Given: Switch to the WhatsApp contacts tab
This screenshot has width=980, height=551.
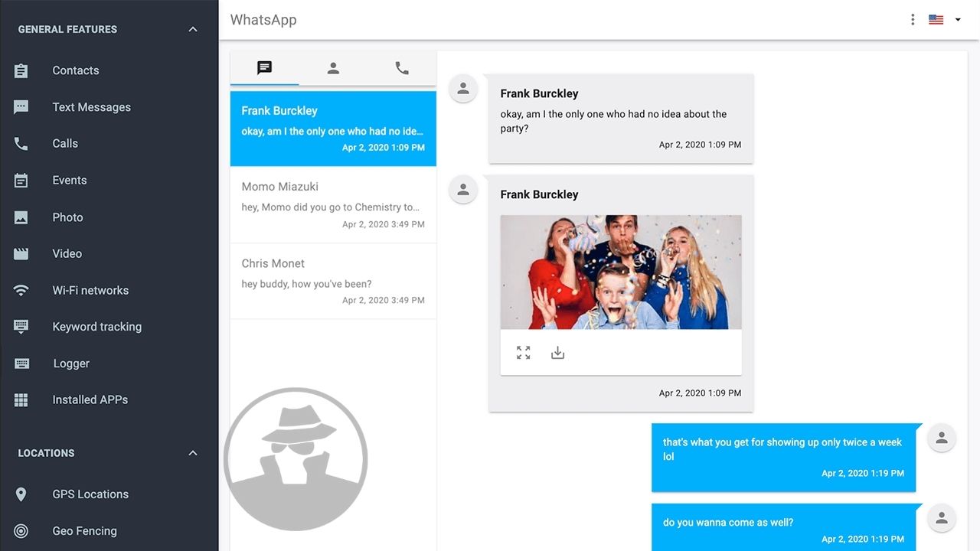Looking at the screenshot, I should click(x=333, y=68).
